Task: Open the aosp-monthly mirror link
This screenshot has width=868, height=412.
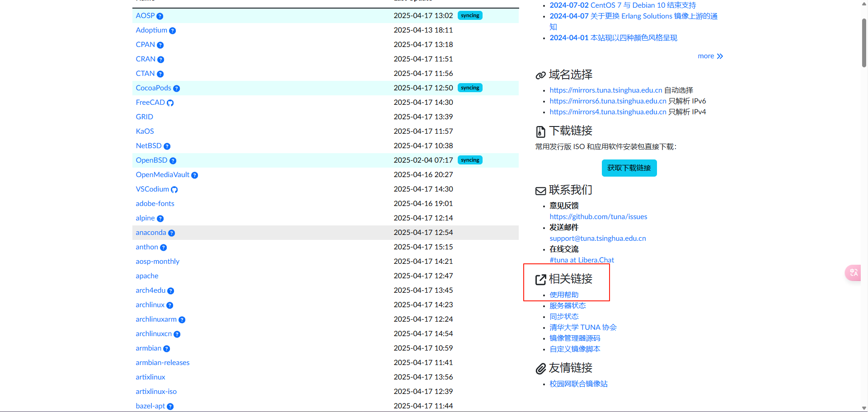Action: pyautogui.click(x=157, y=261)
